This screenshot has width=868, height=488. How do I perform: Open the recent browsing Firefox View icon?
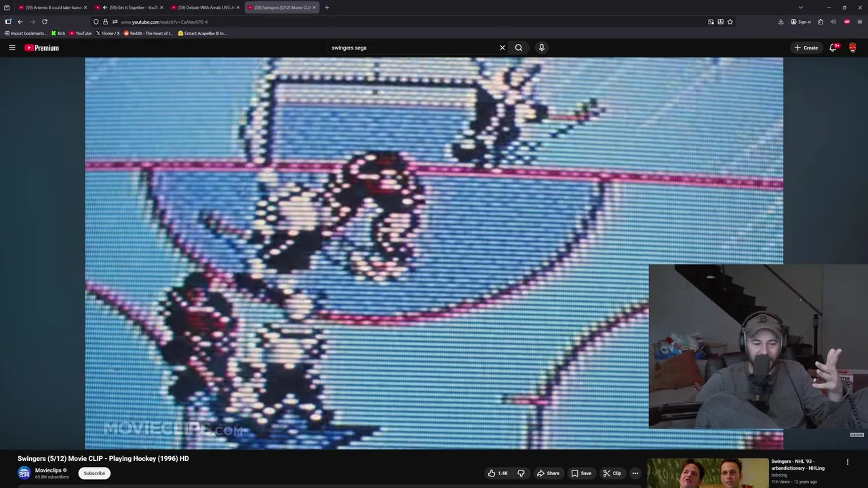tap(7, 7)
